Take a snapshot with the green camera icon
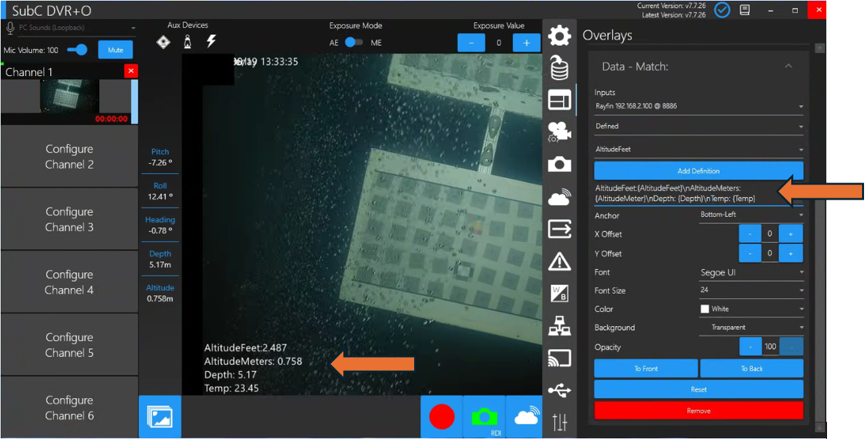868x439 pixels. 484,417
